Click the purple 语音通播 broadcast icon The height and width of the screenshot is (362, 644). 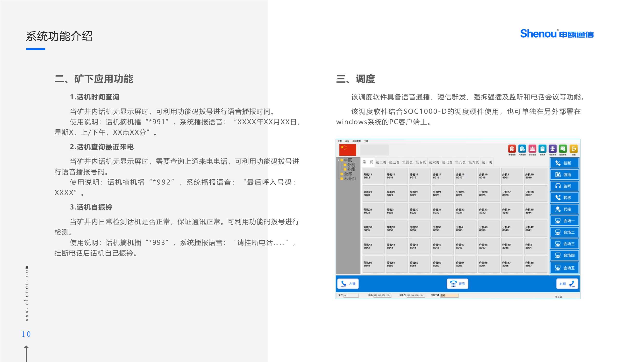[x=552, y=149]
